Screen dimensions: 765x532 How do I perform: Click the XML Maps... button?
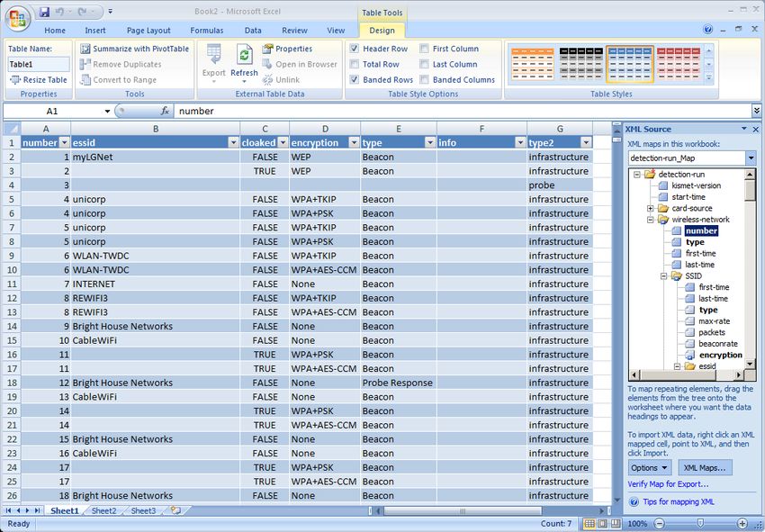(x=705, y=467)
